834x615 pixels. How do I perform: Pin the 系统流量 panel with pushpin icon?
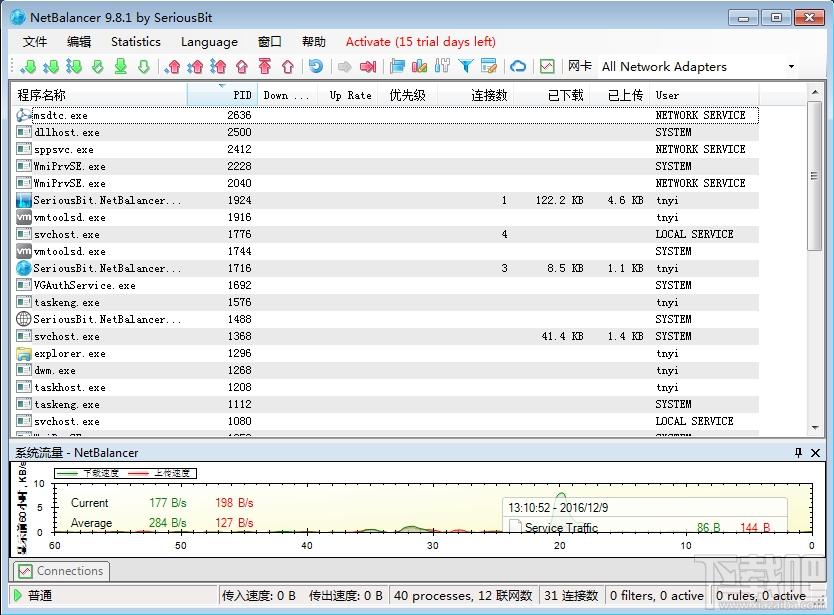tap(798, 453)
